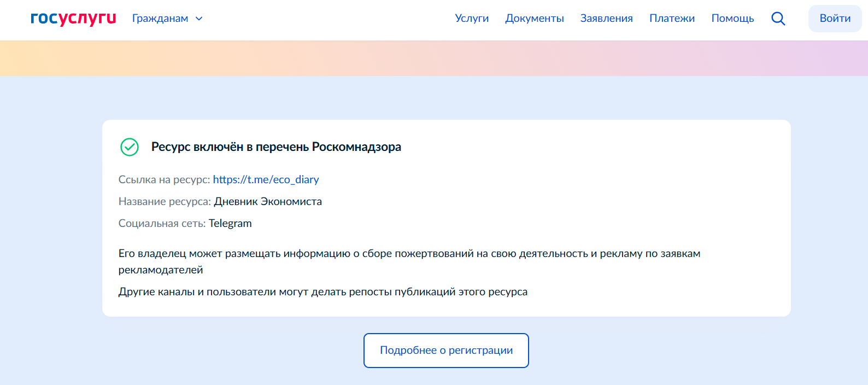
Task: Click the Telegram social network value
Action: (230, 223)
